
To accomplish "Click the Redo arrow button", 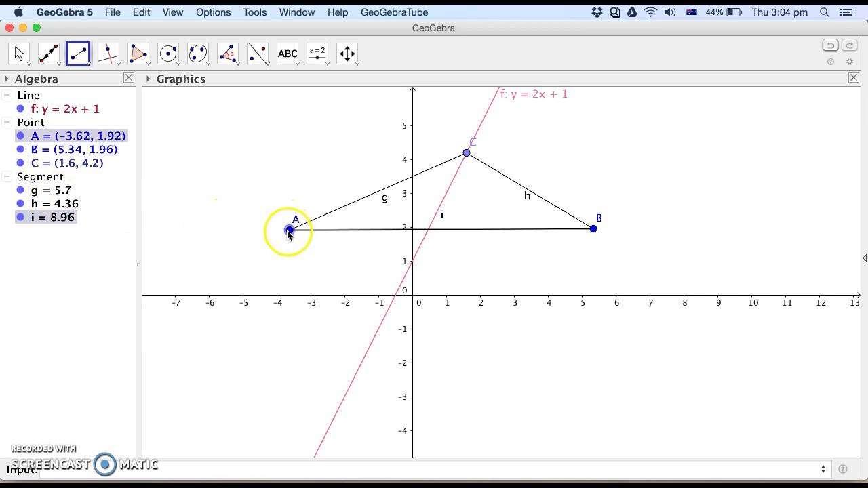I will coord(849,45).
